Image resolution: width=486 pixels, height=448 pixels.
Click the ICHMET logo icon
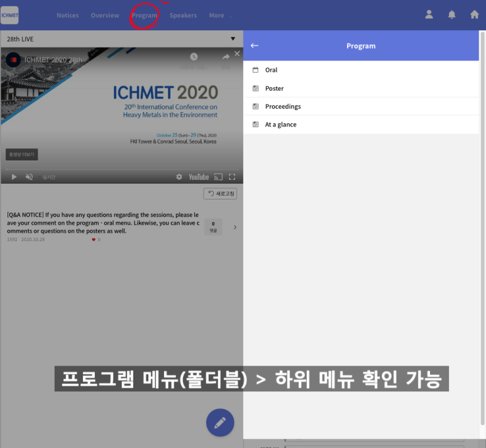pos(9,15)
